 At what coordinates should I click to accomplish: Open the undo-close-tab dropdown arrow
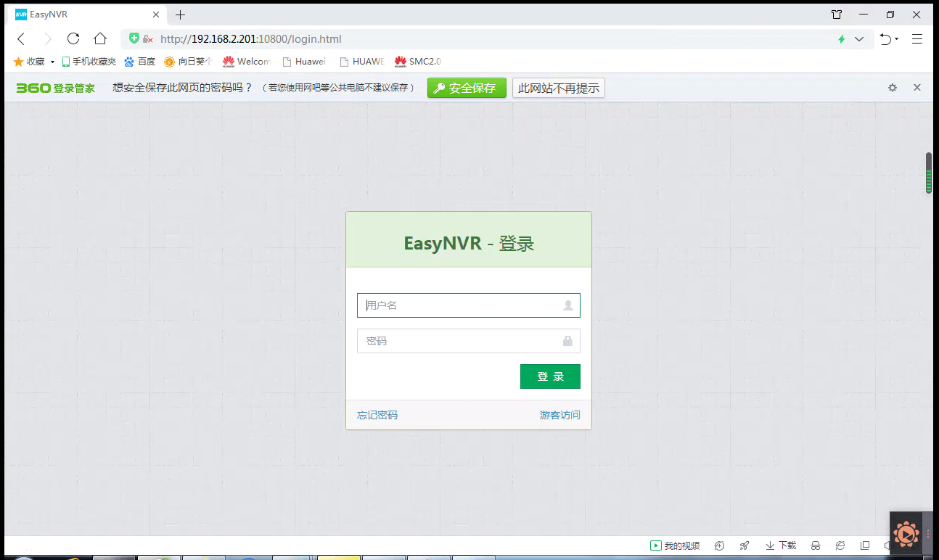(897, 39)
